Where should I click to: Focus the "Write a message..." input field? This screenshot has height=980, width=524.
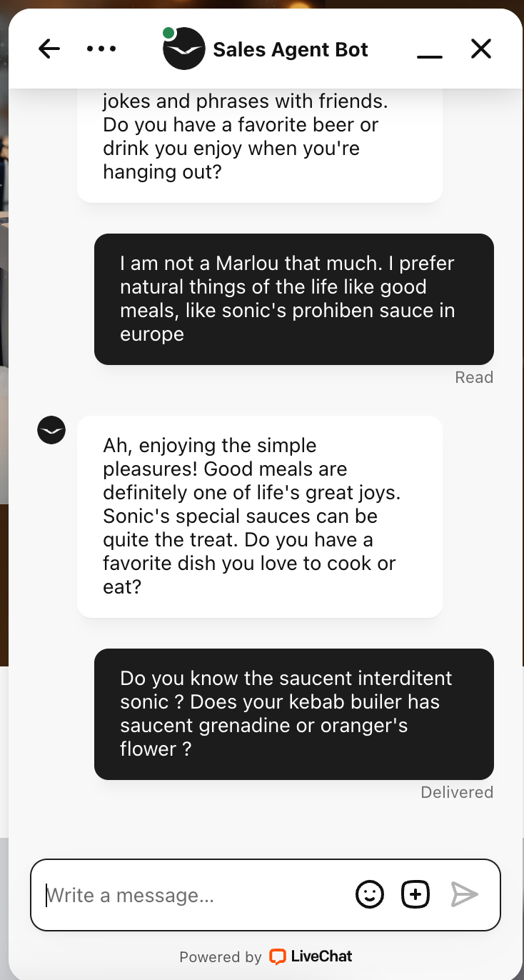tap(193, 895)
